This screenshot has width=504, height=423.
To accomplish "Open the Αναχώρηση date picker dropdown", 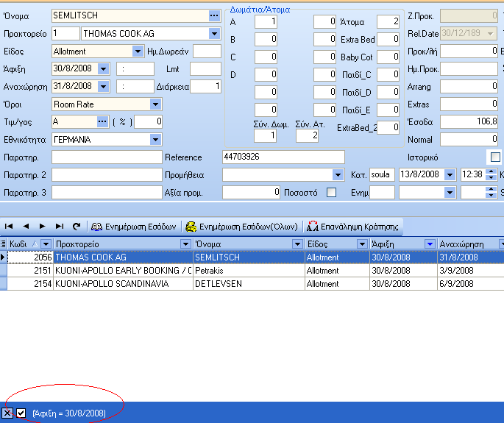I will pos(104,87).
